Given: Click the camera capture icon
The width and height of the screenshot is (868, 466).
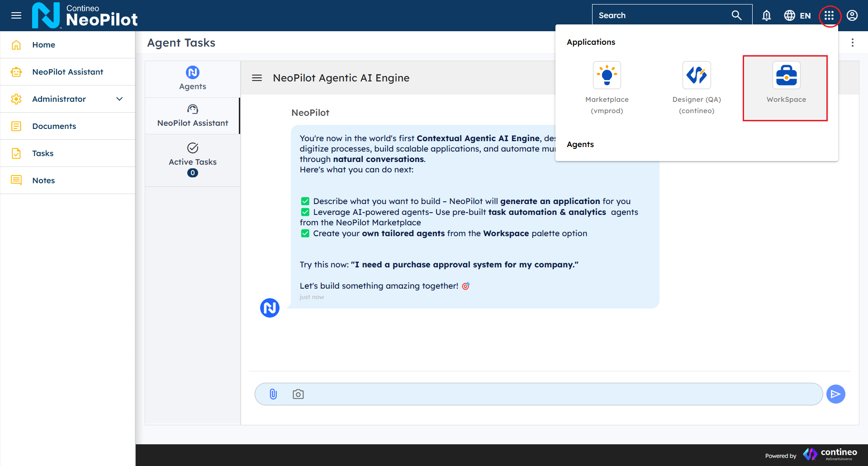Looking at the screenshot, I should [298, 394].
